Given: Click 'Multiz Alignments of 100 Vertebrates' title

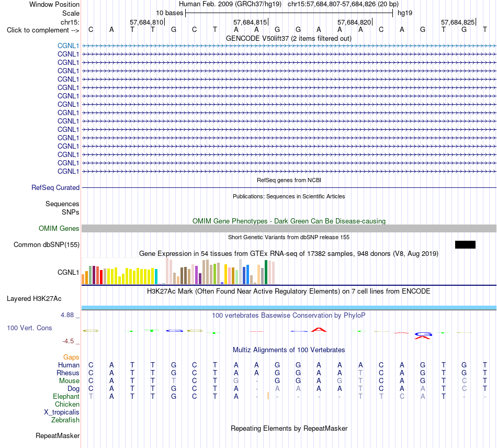Looking at the screenshot, I should coord(289,350).
